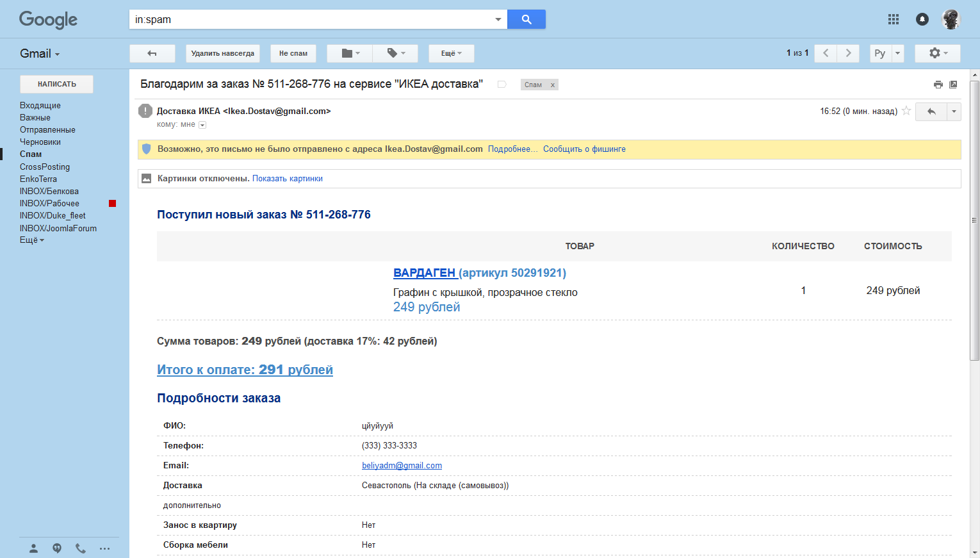Show recipient details next to кому: мне
980x558 pixels.
click(202, 125)
